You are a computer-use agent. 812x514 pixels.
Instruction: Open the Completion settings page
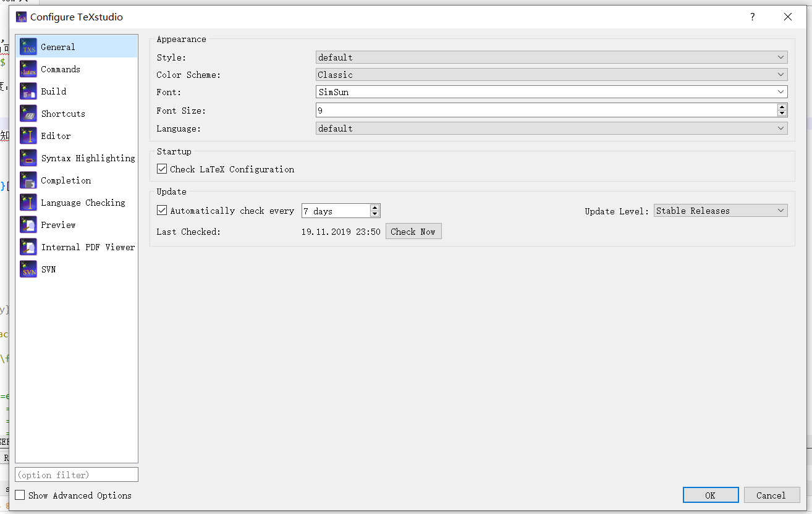[77, 180]
